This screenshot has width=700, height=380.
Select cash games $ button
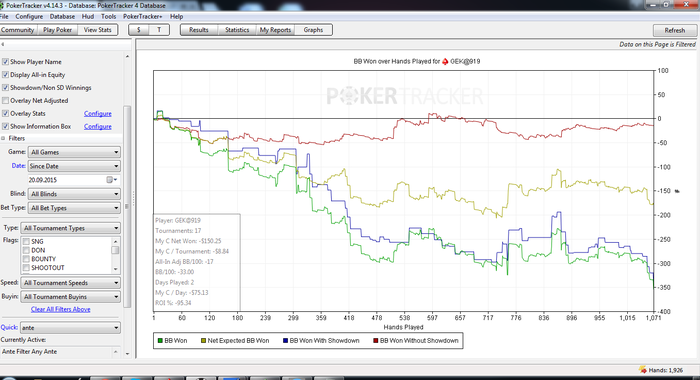coord(139,30)
